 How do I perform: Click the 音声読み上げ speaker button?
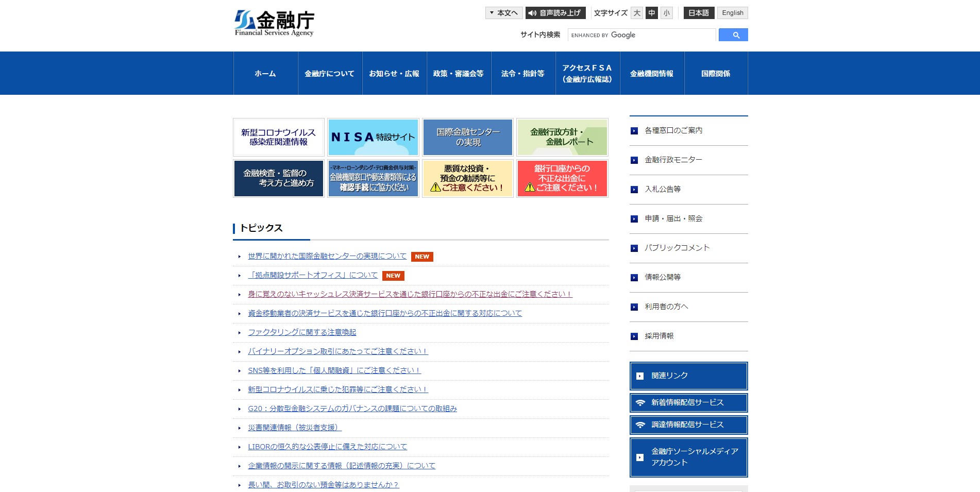(555, 13)
